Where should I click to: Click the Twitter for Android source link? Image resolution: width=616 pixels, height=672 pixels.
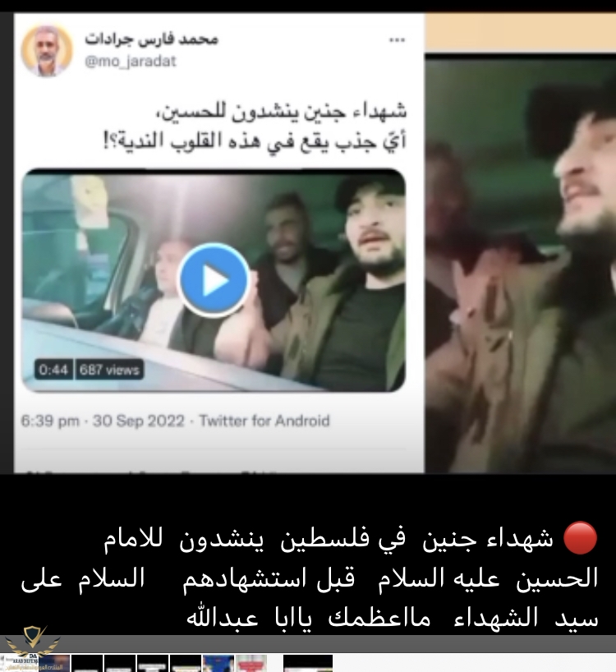click(264, 421)
